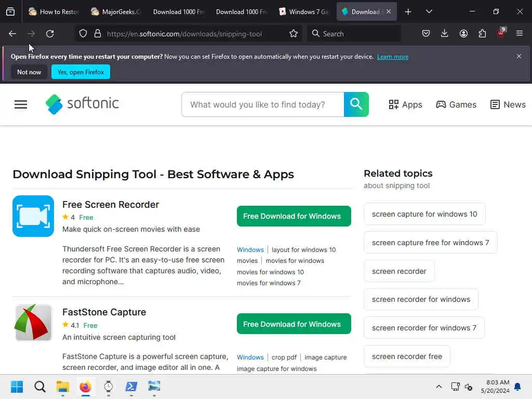
Task: Click the Softonic search magnifier button
Action: [356, 104]
